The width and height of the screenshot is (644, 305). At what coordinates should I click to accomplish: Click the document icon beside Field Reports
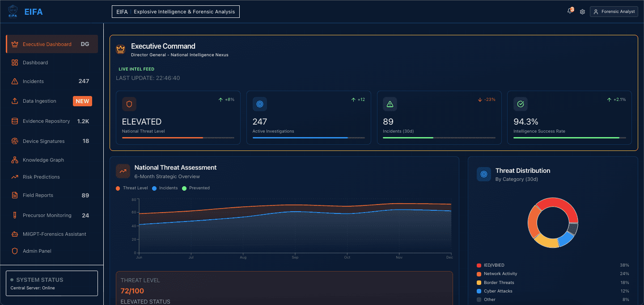15,195
